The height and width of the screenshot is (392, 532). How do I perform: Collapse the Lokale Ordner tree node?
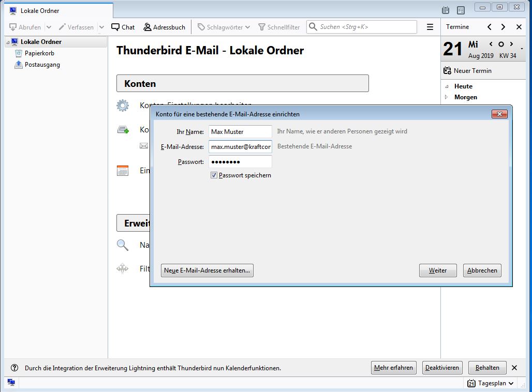pos(8,42)
